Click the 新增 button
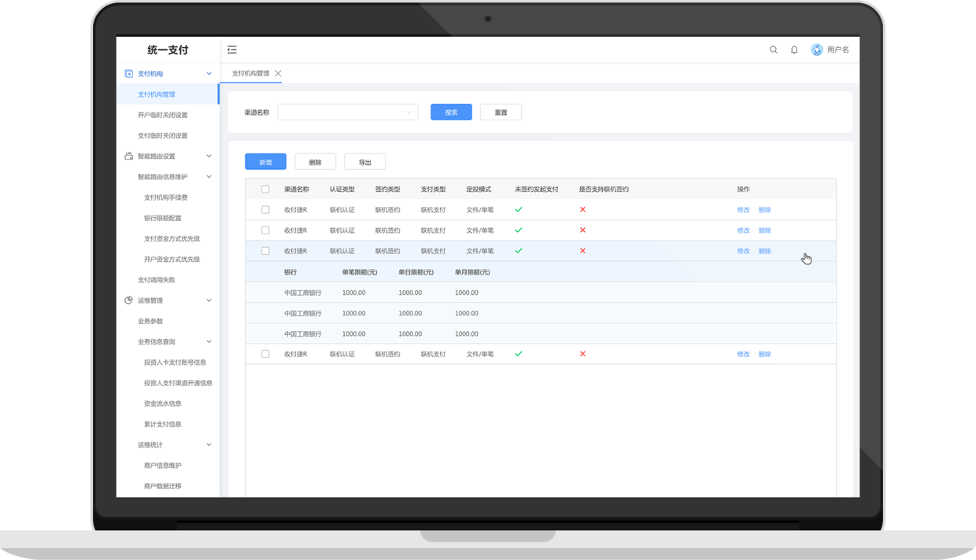This screenshot has height=560, width=976. click(265, 162)
